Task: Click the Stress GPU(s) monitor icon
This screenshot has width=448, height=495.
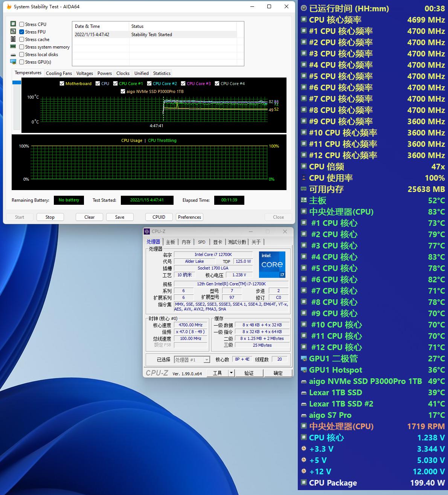Action: click(x=13, y=62)
